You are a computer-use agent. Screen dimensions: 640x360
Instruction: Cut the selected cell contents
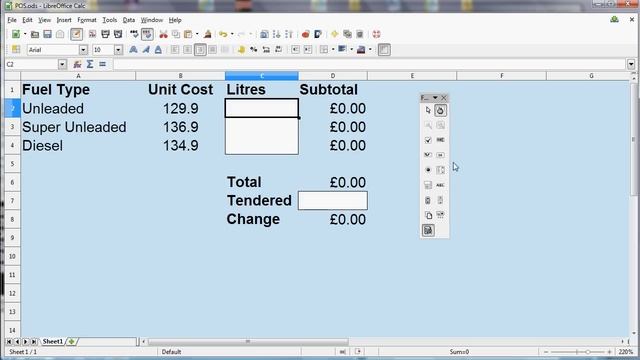[163, 34]
